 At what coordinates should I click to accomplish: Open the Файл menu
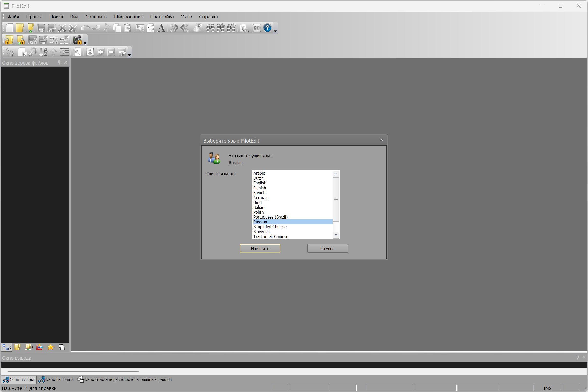point(13,17)
